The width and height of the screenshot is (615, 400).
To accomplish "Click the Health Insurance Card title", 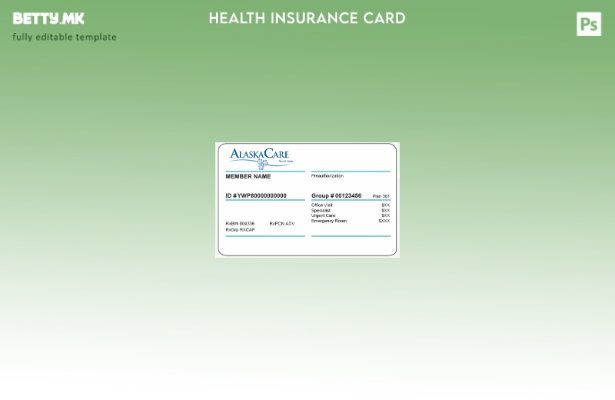I will [x=307, y=18].
